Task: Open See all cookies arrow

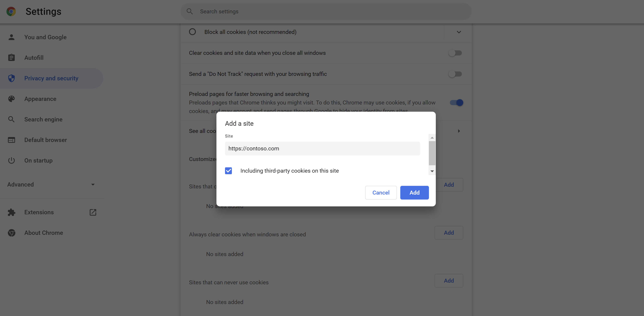Action: pyautogui.click(x=459, y=131)
